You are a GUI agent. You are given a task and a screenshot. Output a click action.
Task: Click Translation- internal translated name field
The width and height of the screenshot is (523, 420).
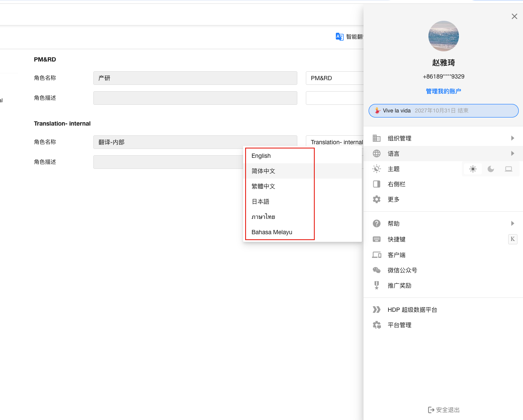tap(335, 142)
